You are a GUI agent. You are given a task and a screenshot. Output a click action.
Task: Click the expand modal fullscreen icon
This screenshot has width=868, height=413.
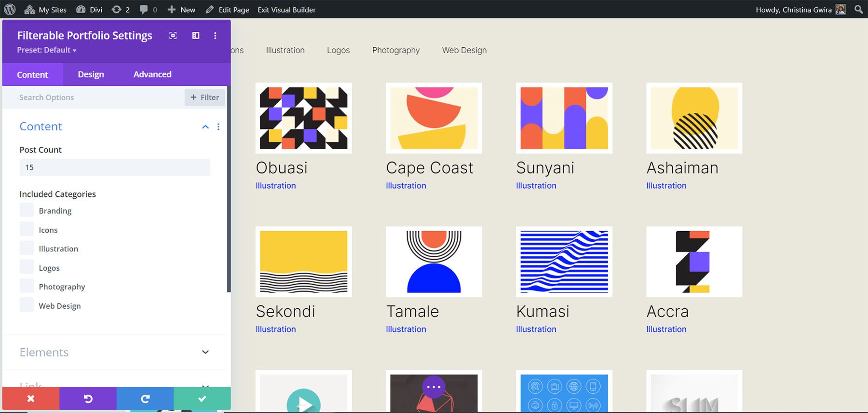(173, 36)
